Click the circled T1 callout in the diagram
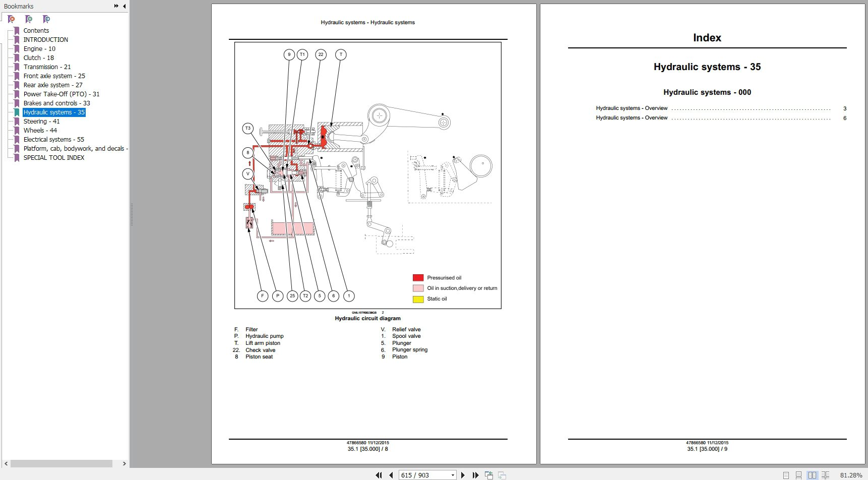868x480 pixels. tap(302, 54)
